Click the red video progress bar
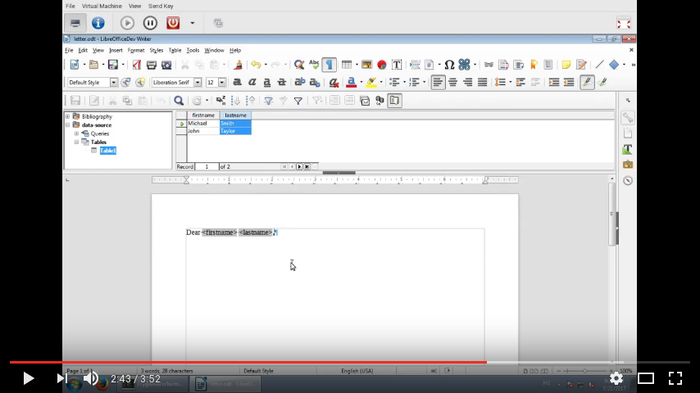Image resolution: width=700 pixels, height=393 pixels. pyautogui.click(x=248, y=362)
